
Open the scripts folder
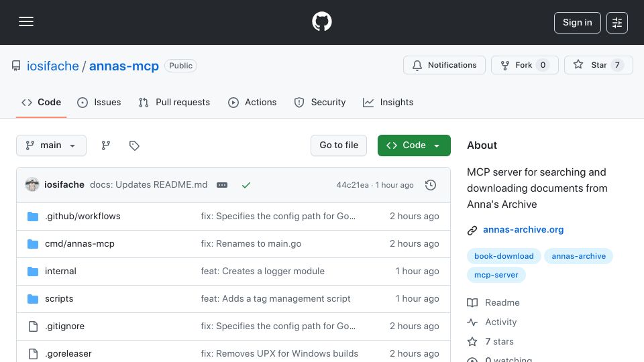(x=59, y=299)
